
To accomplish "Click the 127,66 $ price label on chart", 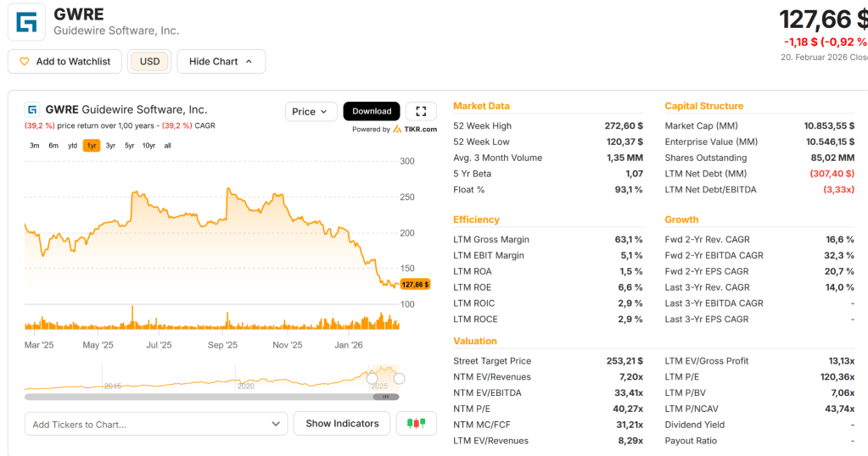I will 415,285.
